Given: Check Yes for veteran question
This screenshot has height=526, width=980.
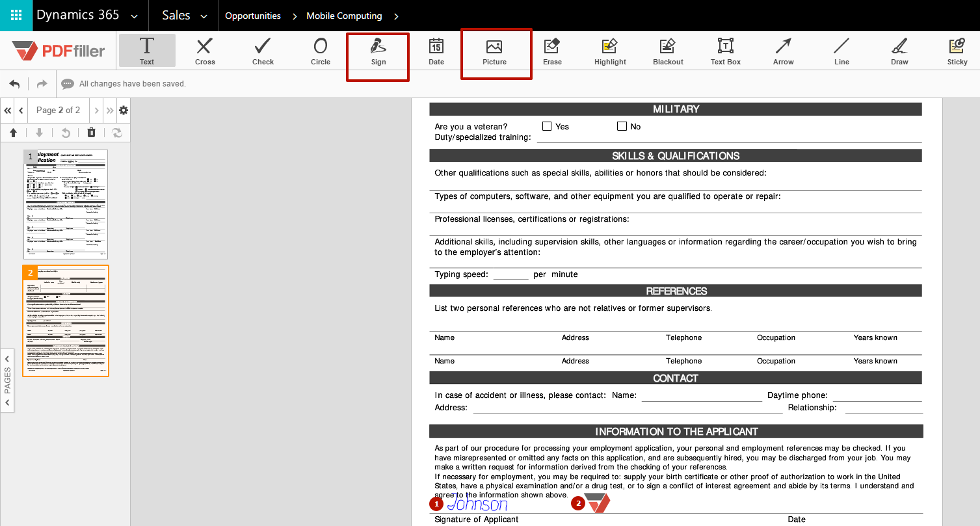Looking at the screenshot, I should [x=547, y=126].
